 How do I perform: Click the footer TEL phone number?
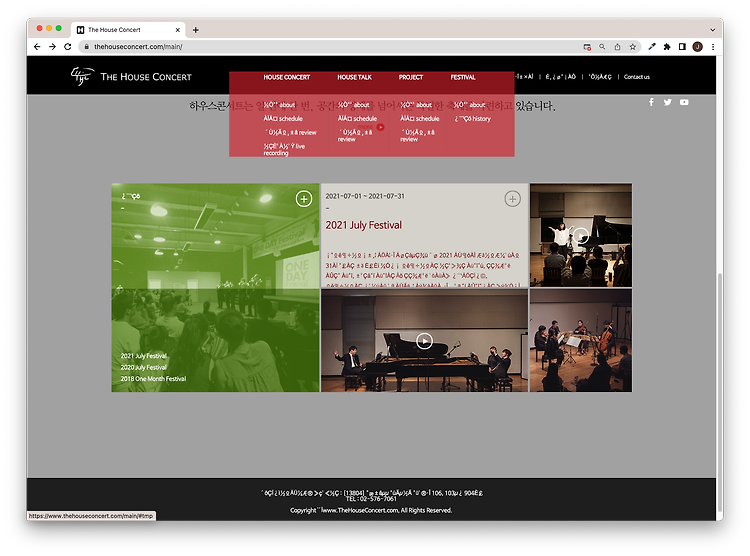[x=371, y=499]
